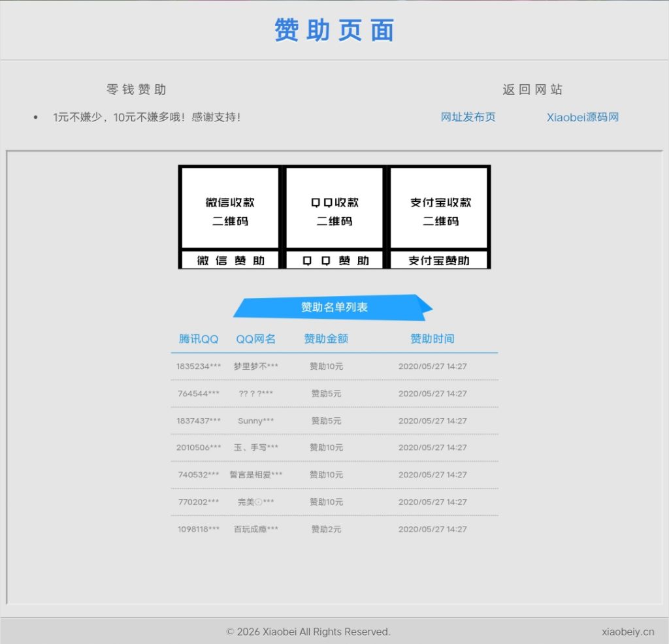669x644 pixels.
Task: Click the timestamp in the 1835234*** row
Action: coord(432,366)
